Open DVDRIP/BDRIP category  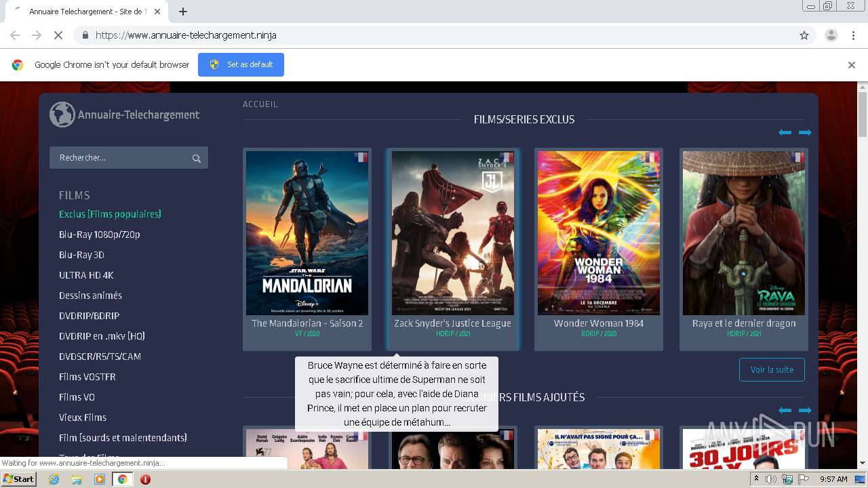coord(89,316)
